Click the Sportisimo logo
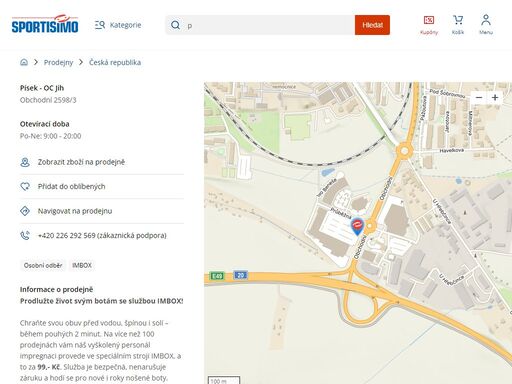The width and height of the screenshot is (512, 384). [45, 24]
